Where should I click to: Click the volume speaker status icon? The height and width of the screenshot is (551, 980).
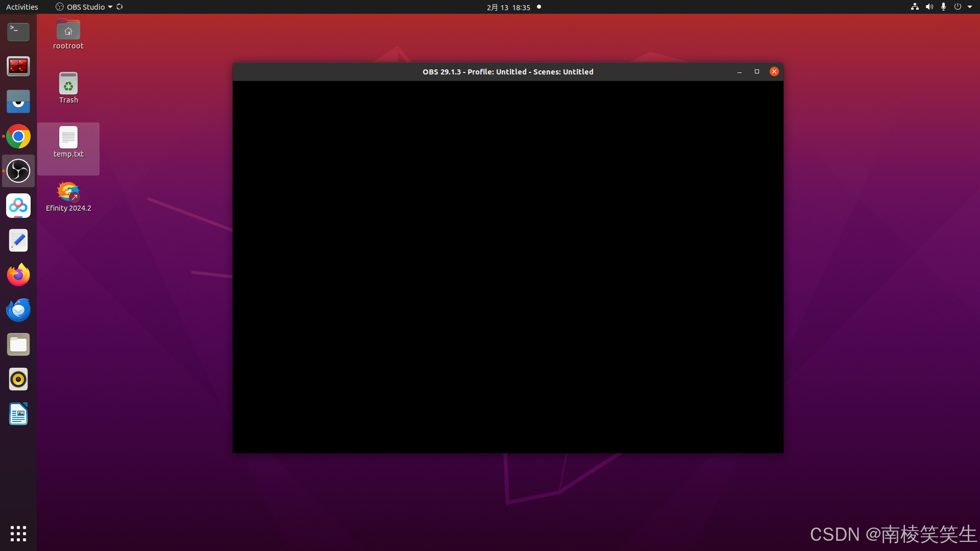point(929,7)
